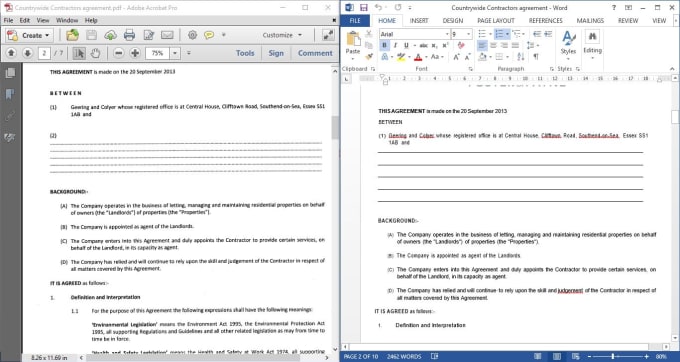Open Bookmarks panel in Acrobat sidebar
The width and height of the screenshot is (680, 362).
point(10,94)
